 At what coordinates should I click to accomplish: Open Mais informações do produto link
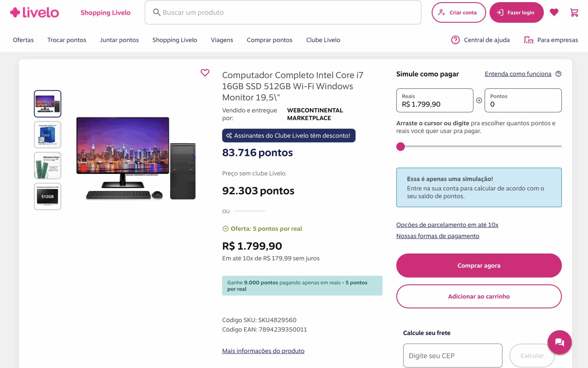(x=263, y=351)
